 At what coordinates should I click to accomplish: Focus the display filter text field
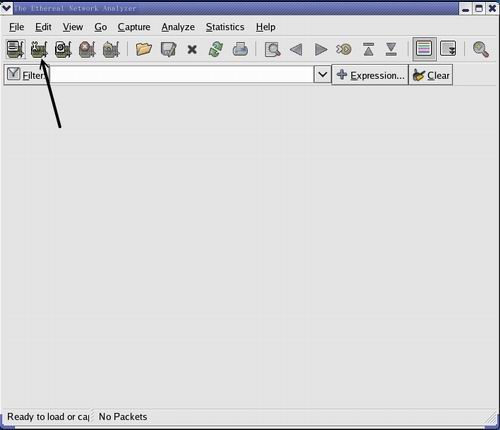pyautogui.click(x=182, y=75)
